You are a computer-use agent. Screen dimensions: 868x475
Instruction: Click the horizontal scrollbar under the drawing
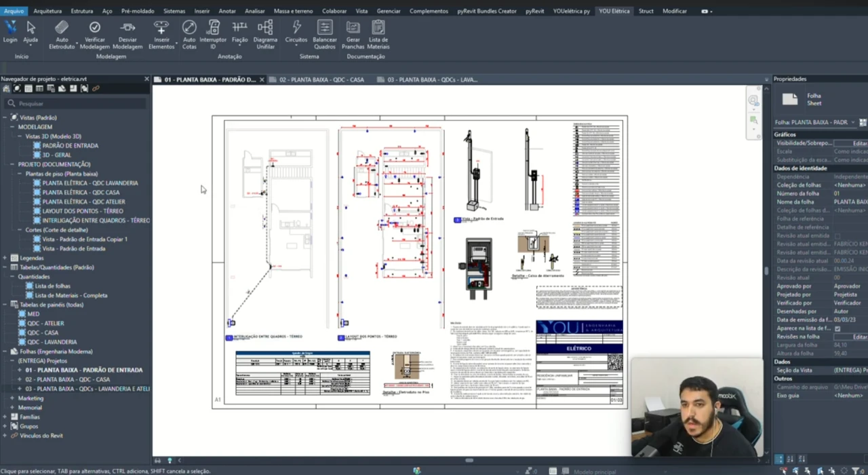click(469, 461)
